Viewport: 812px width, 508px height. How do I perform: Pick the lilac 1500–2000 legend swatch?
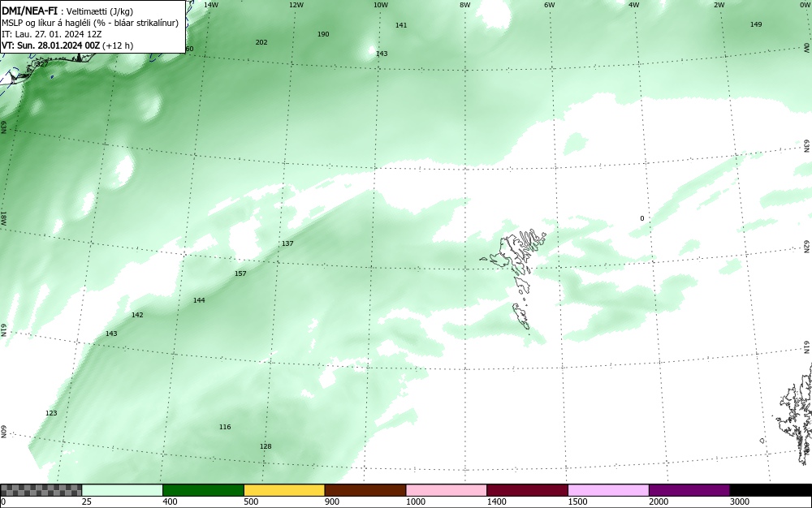608,490
